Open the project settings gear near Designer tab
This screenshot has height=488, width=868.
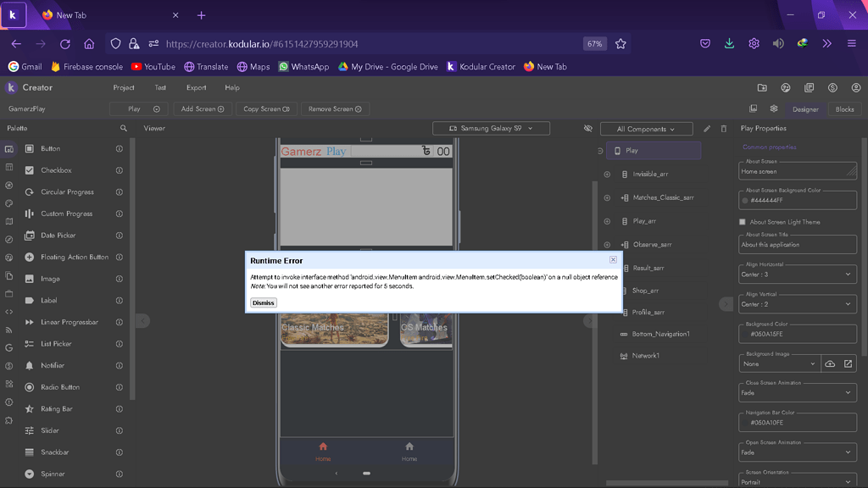point(774,108)
